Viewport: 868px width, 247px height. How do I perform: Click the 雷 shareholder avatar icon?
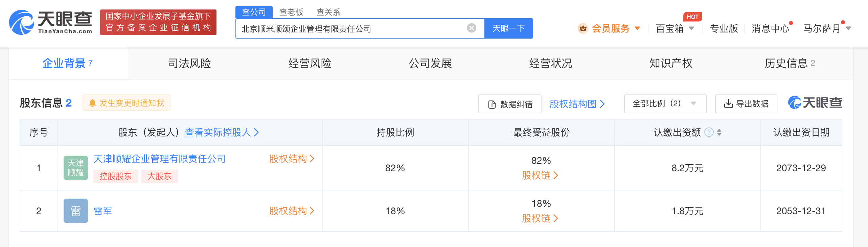76,211
